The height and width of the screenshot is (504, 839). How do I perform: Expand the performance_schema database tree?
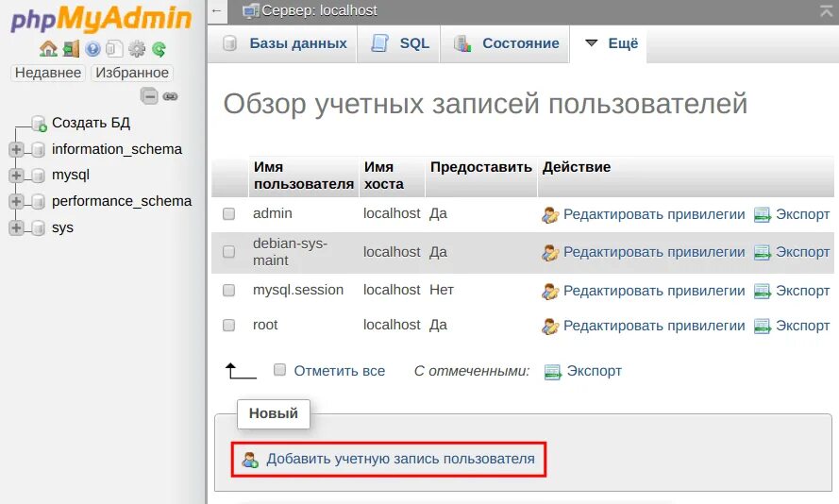[16, 202]
